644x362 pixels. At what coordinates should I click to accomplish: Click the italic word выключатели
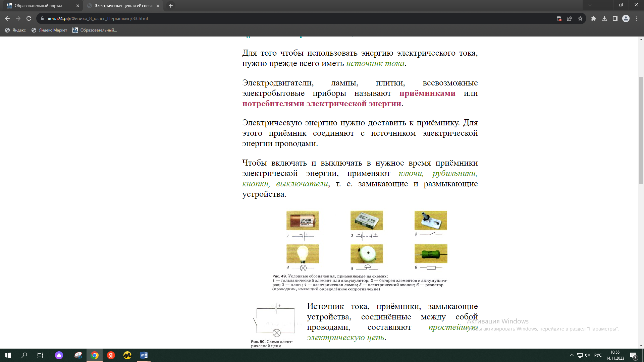click(x=302, y=184)
